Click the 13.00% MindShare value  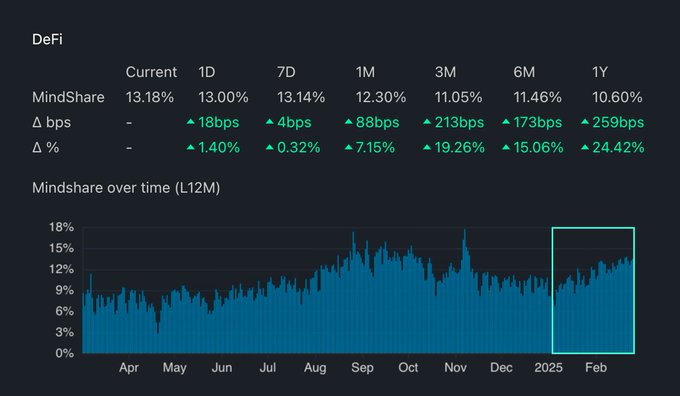pos(223,97)
